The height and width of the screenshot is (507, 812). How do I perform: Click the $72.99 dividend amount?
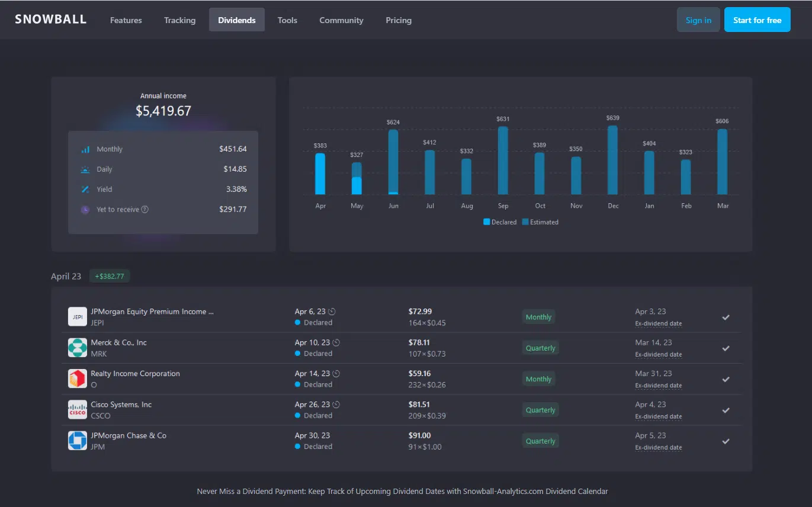[x=420, y=312]
